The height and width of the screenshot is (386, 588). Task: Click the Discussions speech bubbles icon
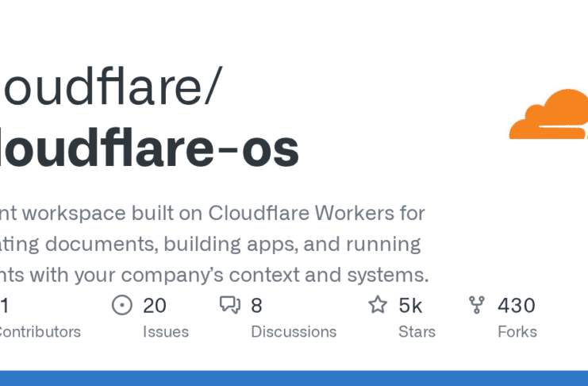pyautogui.click(x=230, y=305)
